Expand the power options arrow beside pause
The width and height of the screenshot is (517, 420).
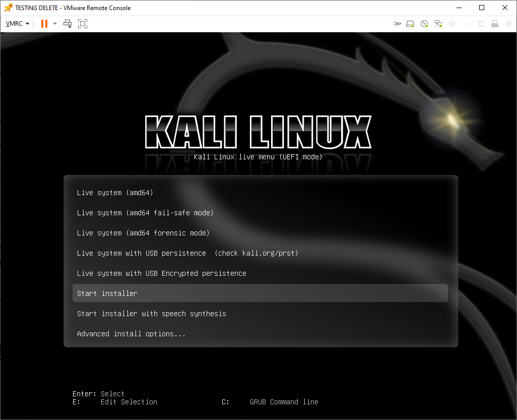tap(55, 24)
